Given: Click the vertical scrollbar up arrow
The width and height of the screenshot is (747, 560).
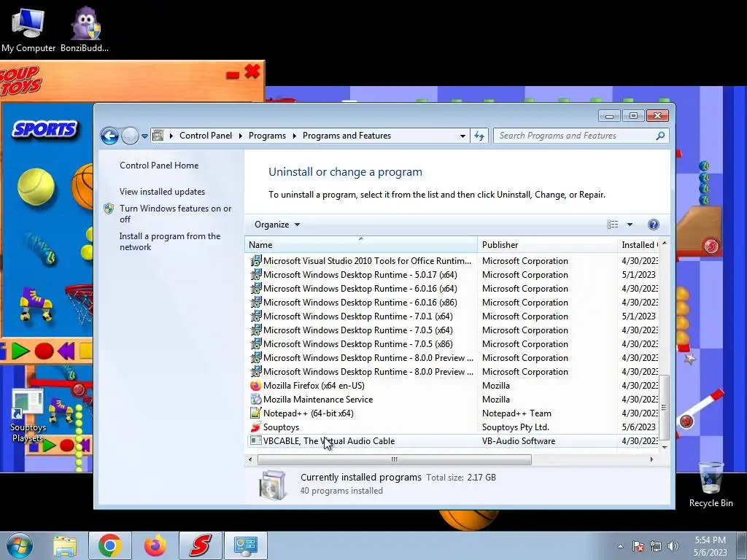Looking at the screenshot, I should (x=665, y=244).
